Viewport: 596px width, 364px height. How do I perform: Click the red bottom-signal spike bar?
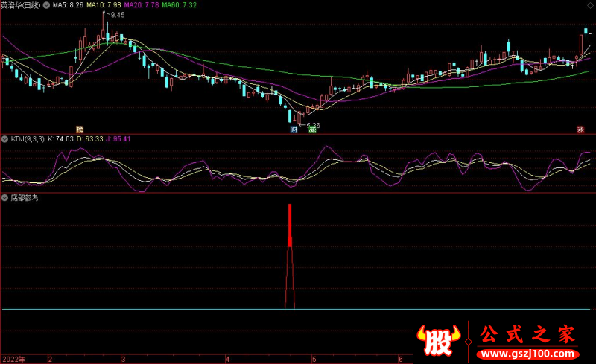(x=290, y=226)
